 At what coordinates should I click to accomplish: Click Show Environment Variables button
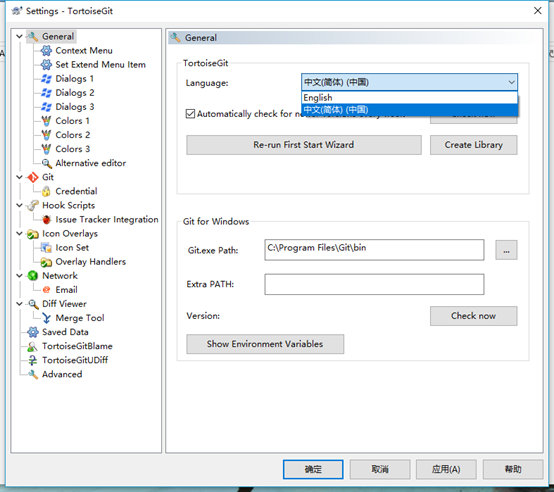265,344
